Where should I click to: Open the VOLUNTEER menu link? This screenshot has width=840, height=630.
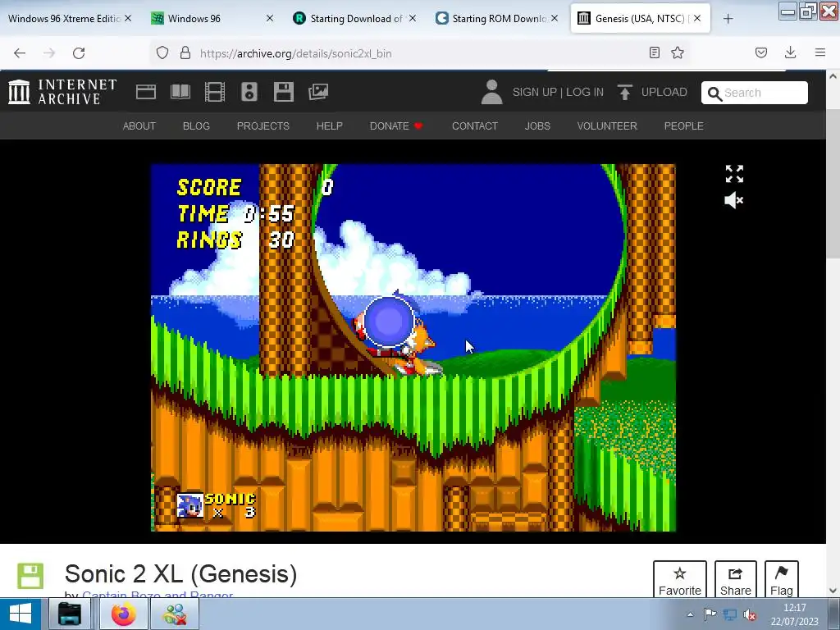607,126
